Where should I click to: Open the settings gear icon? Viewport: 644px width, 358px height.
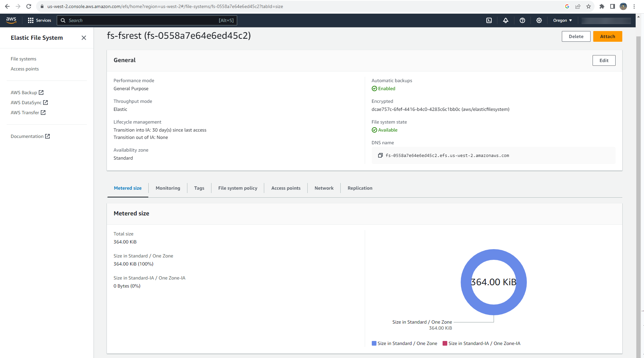(539, 20)
